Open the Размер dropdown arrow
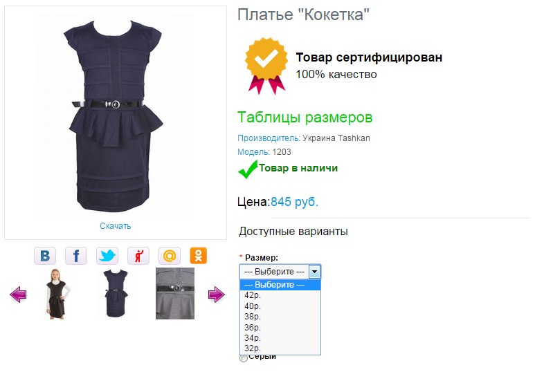The height and width of the screenshot is (392, 535). tap(314, 272)
